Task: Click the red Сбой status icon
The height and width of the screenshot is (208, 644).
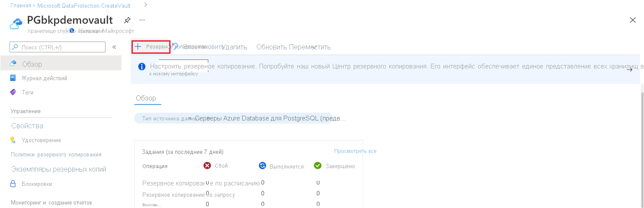Action: coord(207,166)
